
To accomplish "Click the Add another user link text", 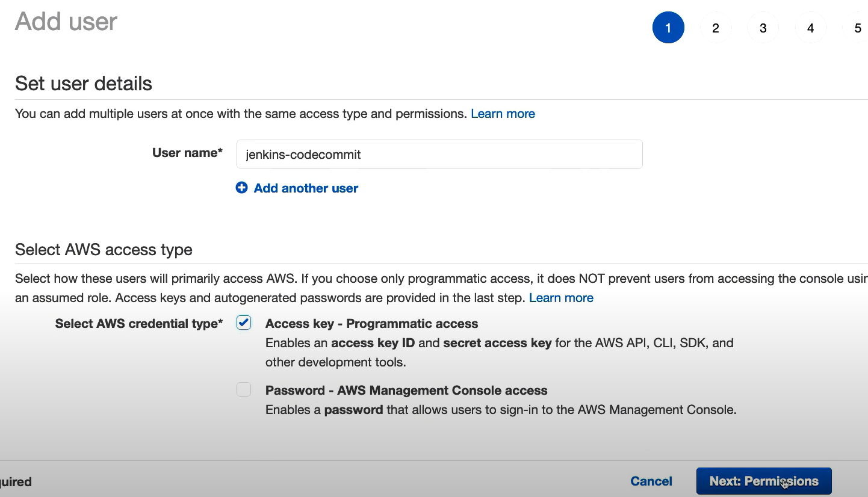I will [x=306, y=188].
